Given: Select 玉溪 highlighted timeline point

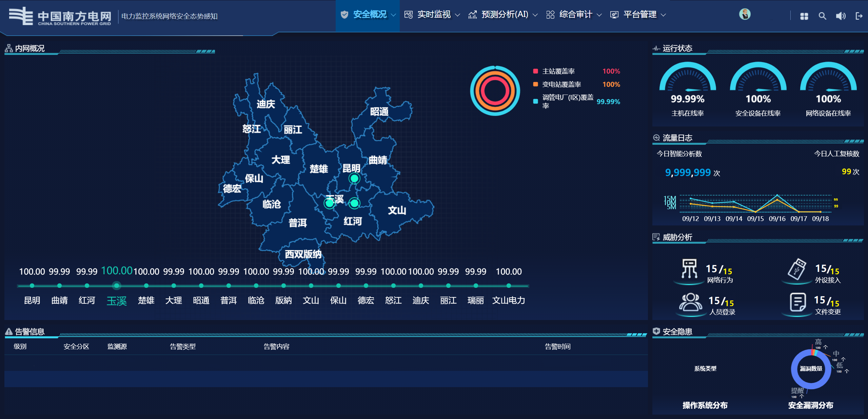Looking at the screenshot, I should tap(117, 286).
